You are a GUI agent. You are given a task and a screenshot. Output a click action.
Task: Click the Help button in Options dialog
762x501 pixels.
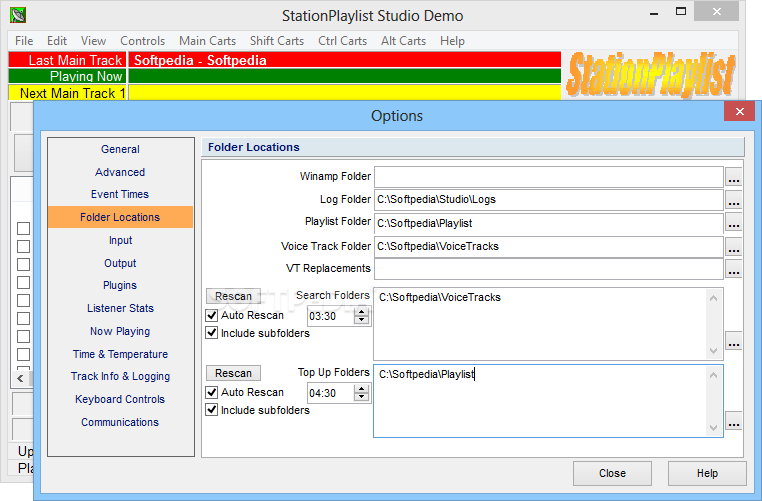[x=707, y=473]
